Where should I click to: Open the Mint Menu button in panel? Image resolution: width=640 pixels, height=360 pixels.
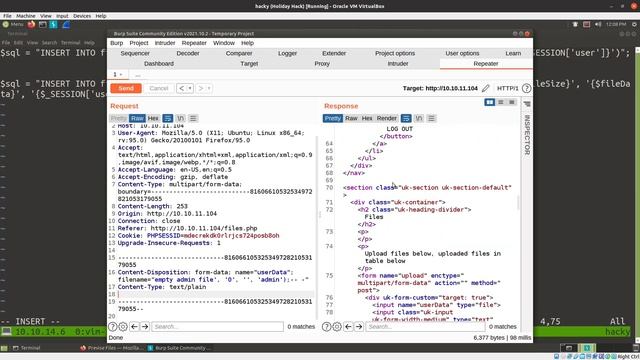tap(13, 24)
